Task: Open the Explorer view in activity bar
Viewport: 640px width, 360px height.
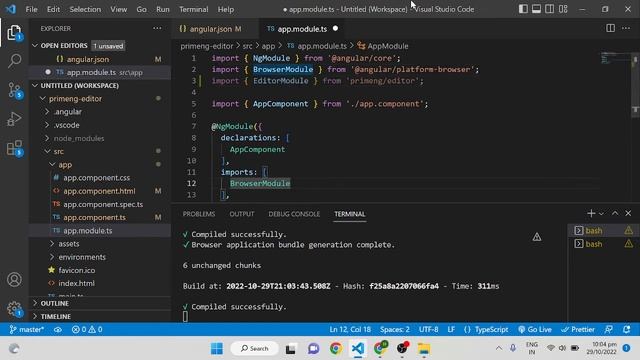Action: pos(14,33)
